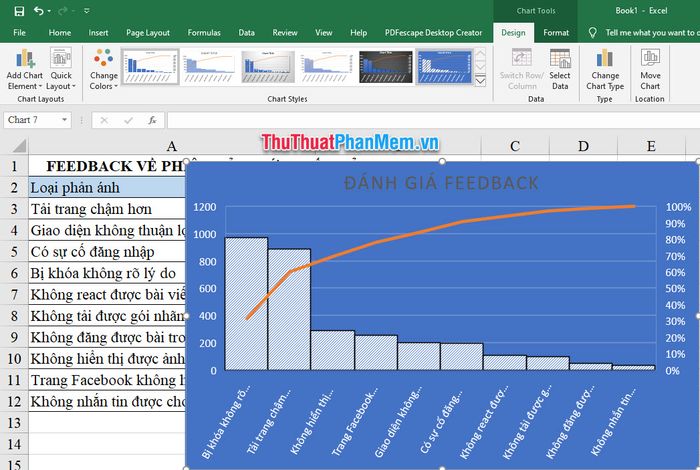Switch to the Insert tab

pos(98,33)
